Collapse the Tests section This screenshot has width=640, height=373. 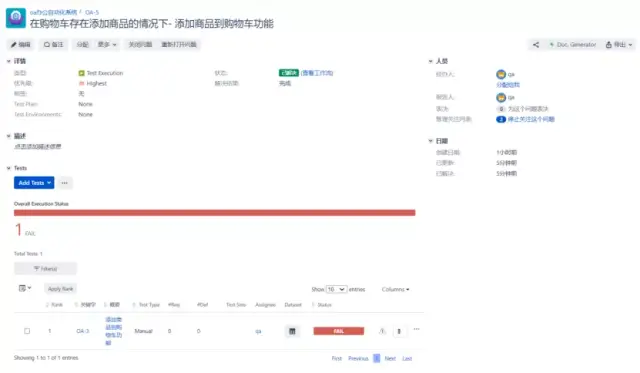click(x=9, y=168)
